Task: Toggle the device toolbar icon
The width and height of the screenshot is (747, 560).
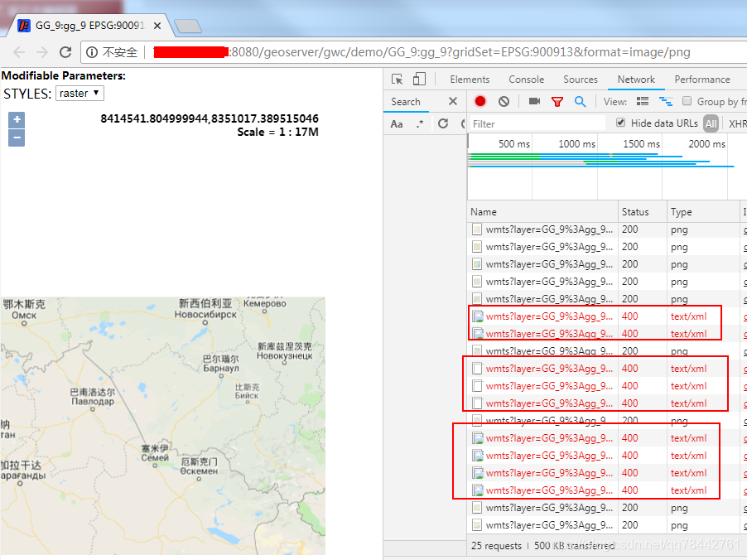Action: [x=419, y=79]
